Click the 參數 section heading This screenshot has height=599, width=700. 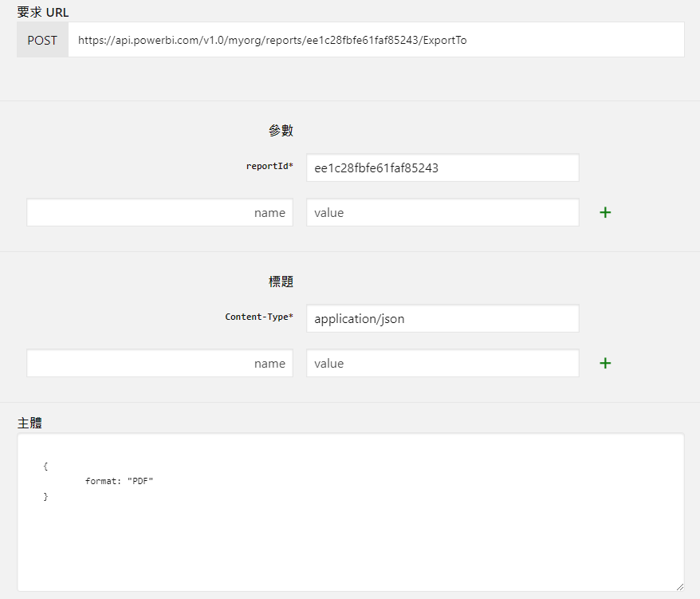click(x=281, y=131)
